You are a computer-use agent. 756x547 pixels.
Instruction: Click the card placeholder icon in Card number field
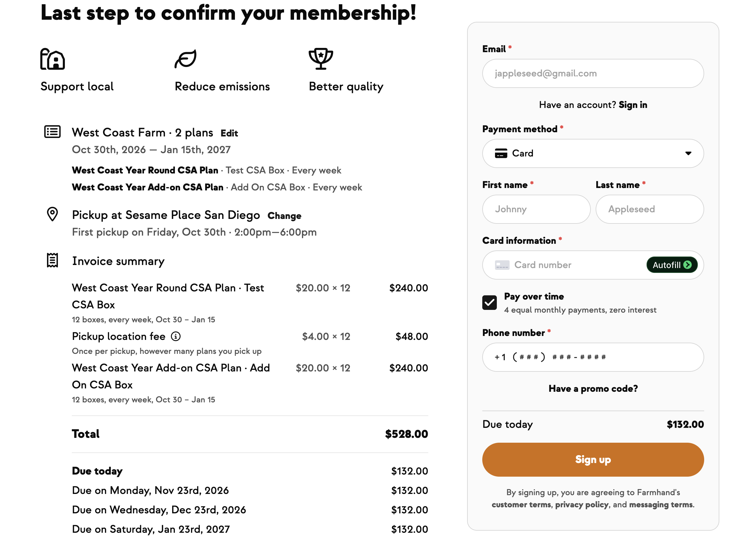[502, 265]
